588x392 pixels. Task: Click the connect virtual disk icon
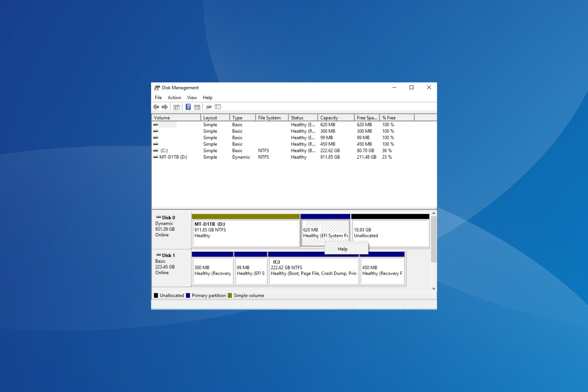click(209, 107)
